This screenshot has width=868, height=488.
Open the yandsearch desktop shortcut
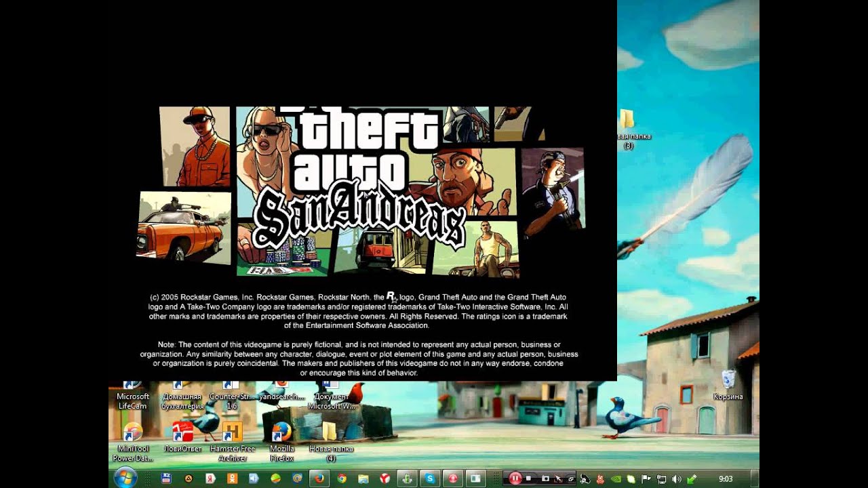pos(282,392)
